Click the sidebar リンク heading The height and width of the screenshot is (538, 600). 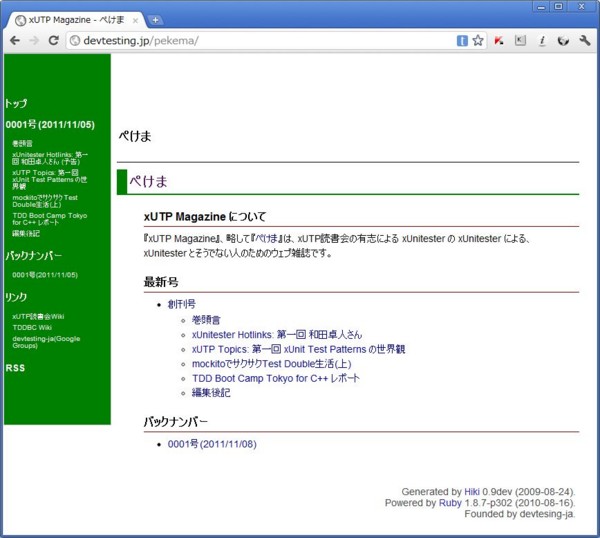tap(16, 297)
